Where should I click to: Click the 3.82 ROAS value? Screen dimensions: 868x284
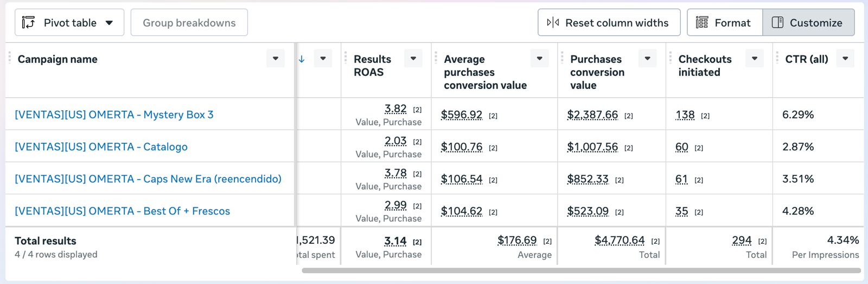coord(395,109)
